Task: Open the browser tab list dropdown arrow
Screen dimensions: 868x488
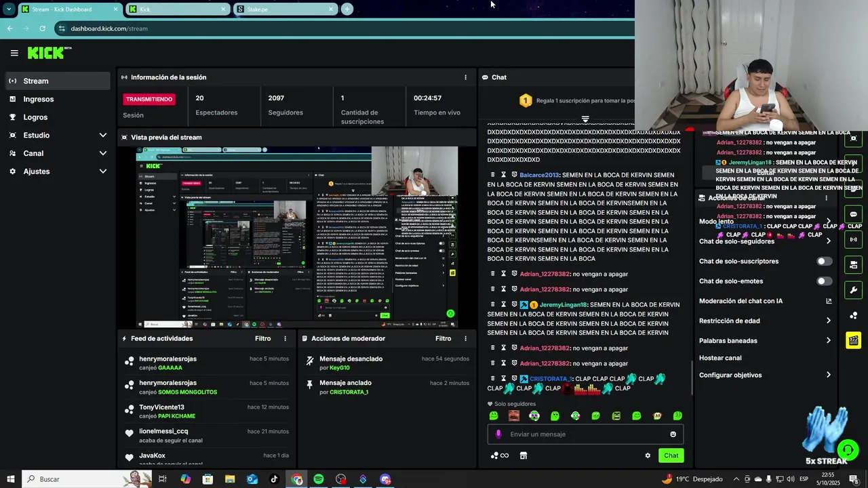Action: tap(9, 9)
